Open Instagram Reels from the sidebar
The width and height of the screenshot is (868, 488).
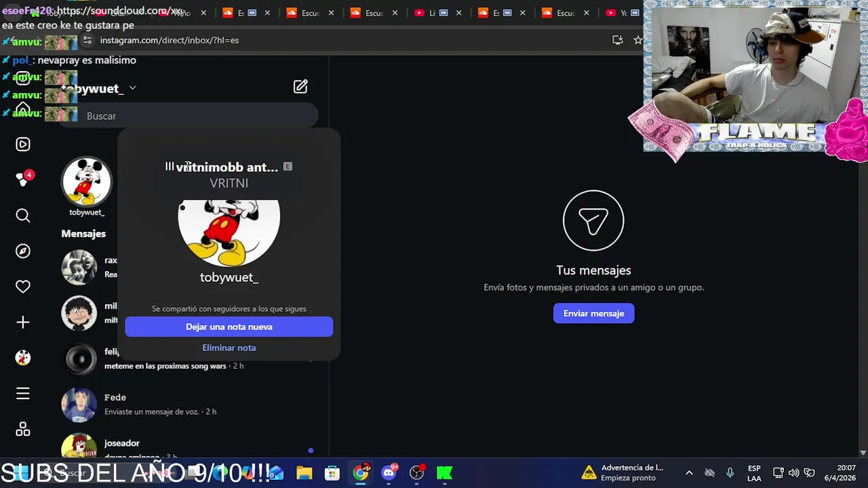[x=23, y=144]
